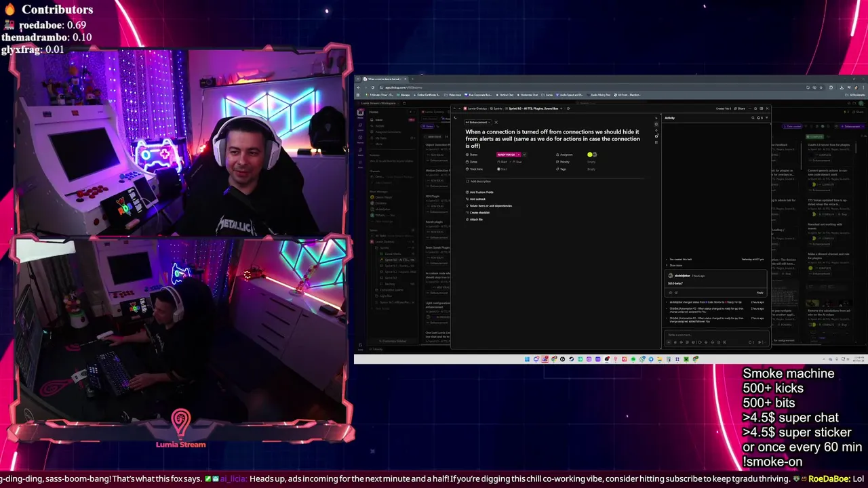Click the COMPLETE column header badge
The width and height of the screenshot is (868, 488).
click(x=814, y=136)
